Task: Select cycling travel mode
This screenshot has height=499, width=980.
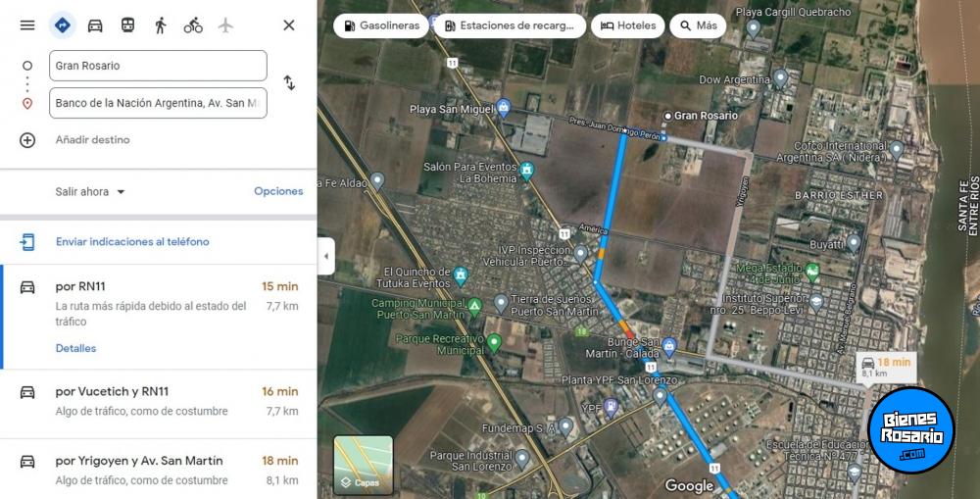Action: pyautogui.click(x=193, y=25)
